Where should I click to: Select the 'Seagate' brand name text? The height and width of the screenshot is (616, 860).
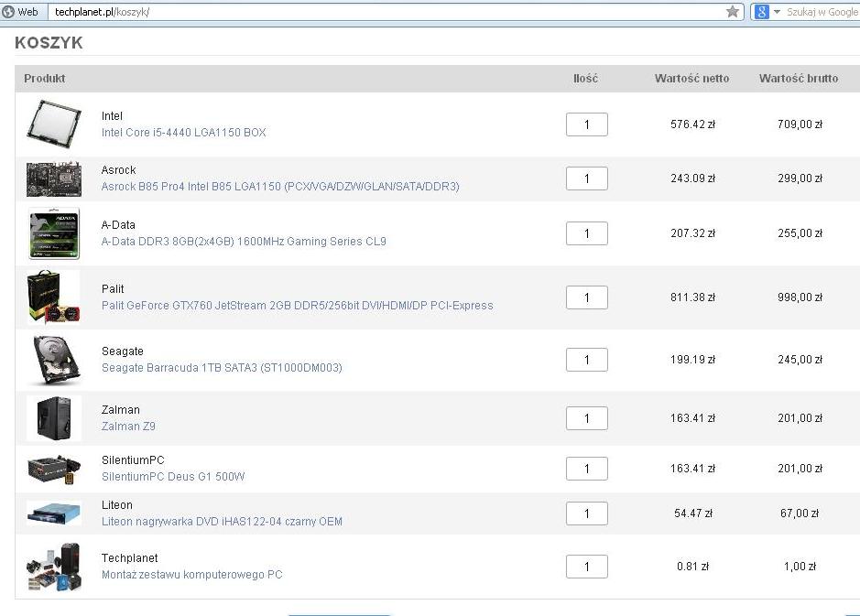tap(123, 351)
